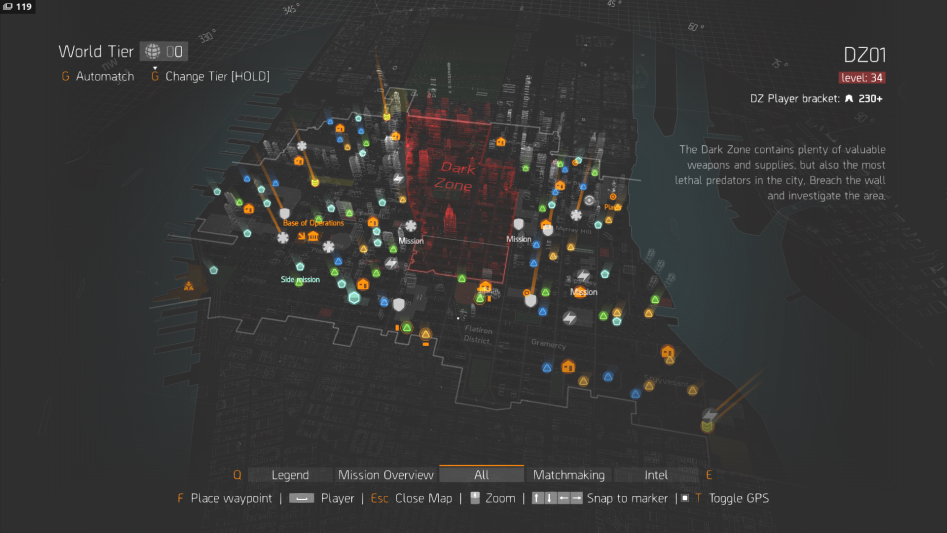Viewport: 947px width, 533px height.
Task: Click the red Dark Zone label
Action: pos(455,176)
